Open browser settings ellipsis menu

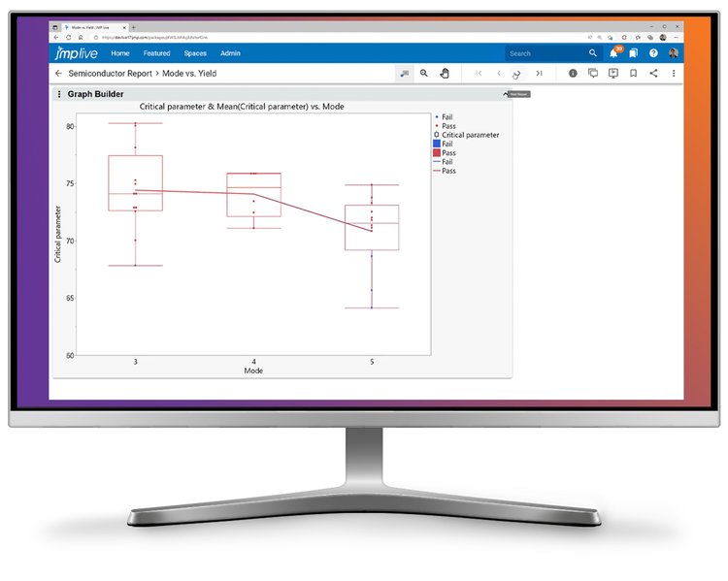(676, 37)
